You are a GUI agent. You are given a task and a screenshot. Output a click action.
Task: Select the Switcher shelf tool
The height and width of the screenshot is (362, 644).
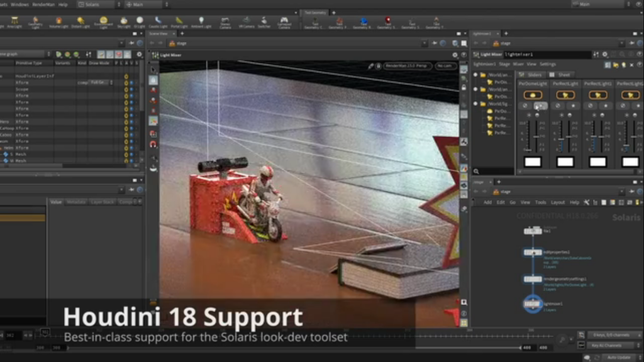(x=264, y=22)
